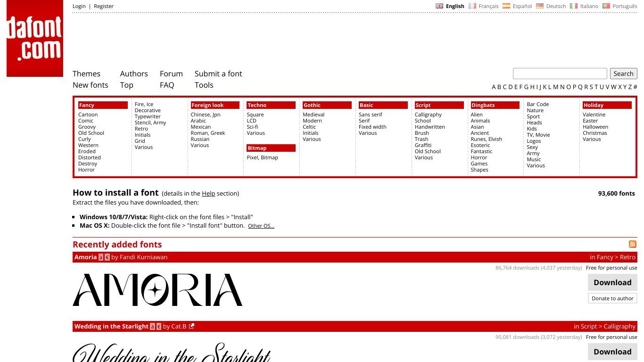Open the Dingbats category header
Viewport: 644px width, 362px height.
click(495, 105)
